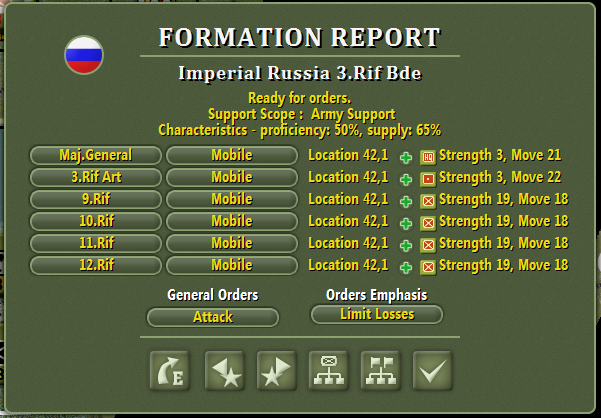Click the Ready for orders status text
Image resolution: width=601 pixels, height=418 pixels.
click(299, 98)
